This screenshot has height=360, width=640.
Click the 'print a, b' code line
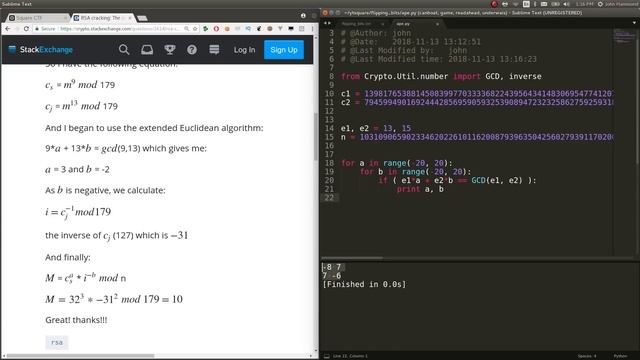pyautogui.click(x=420, y=189)
